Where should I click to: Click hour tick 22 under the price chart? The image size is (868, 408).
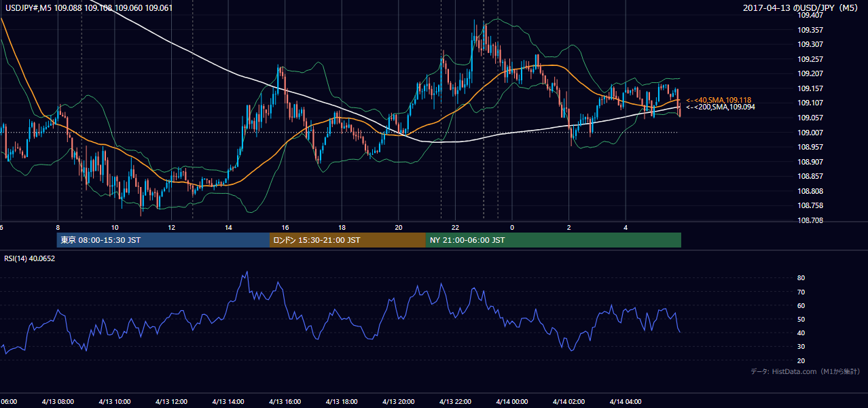click(x=455, y=227)
